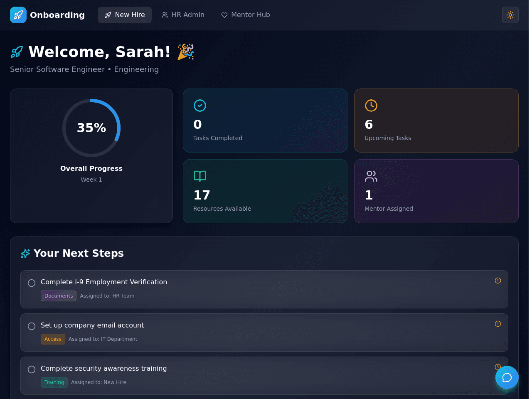Open the chat bubble floating button
The image size is (532, 399).
(x=507, y=377)
